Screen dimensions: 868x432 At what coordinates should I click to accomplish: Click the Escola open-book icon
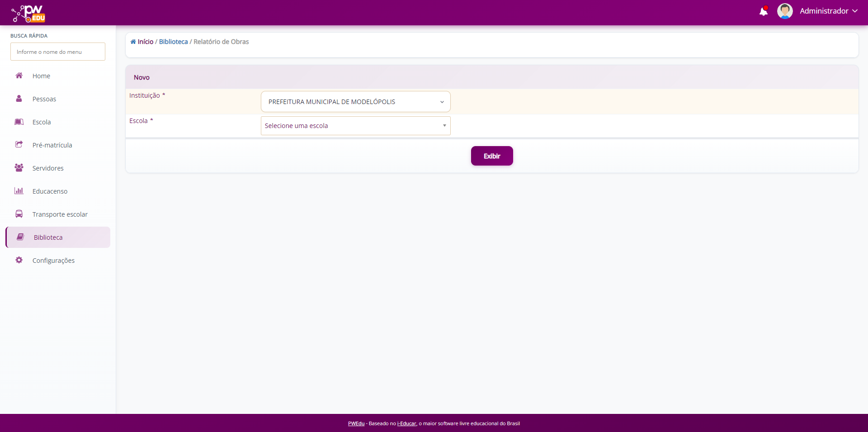pos(19,122)
